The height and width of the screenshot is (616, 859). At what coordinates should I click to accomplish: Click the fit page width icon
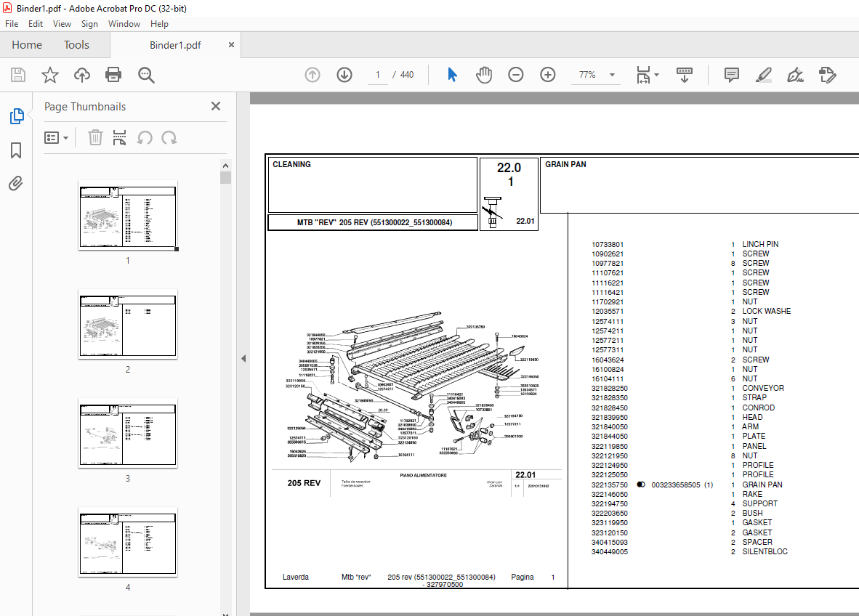click(x=643, y=75)
